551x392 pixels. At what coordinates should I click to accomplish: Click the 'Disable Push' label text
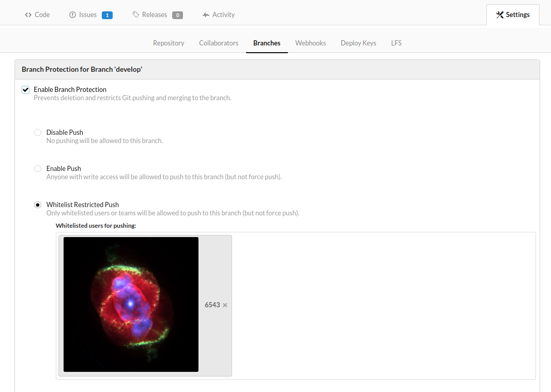[x=65, y=132]
